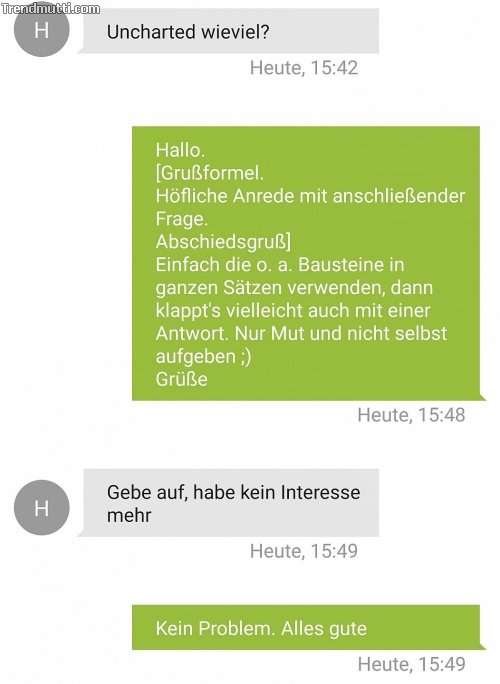Tap the top gray H contact avatar

(x=41, y=30)
